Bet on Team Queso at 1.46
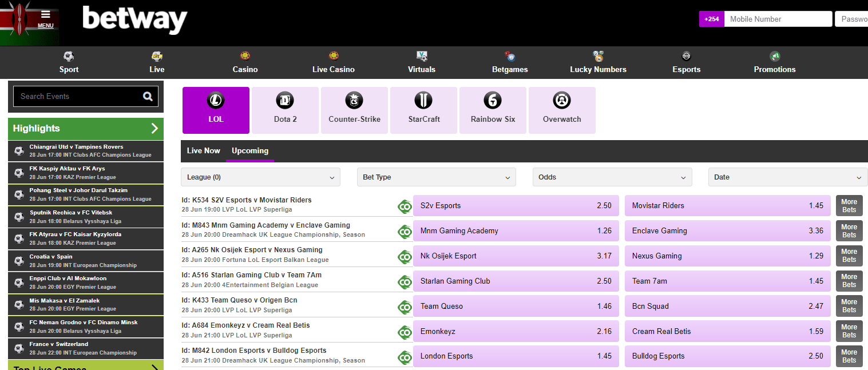 (x=516, y=307)
